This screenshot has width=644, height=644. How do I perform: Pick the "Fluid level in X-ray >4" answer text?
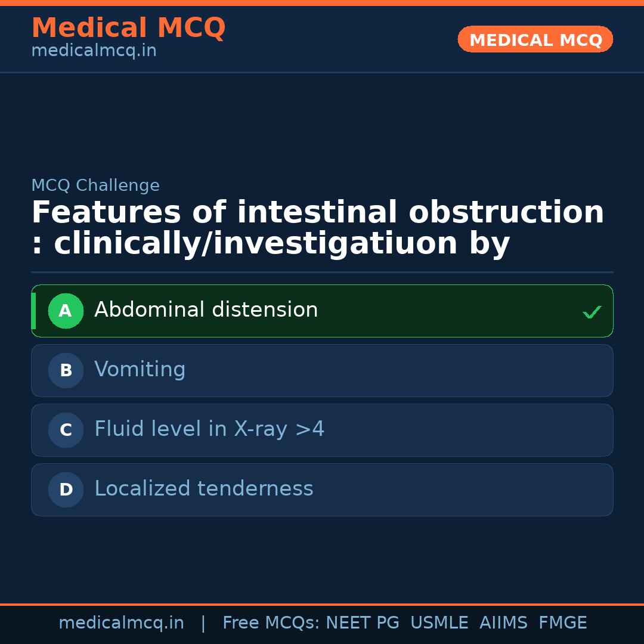click(209, 429)
